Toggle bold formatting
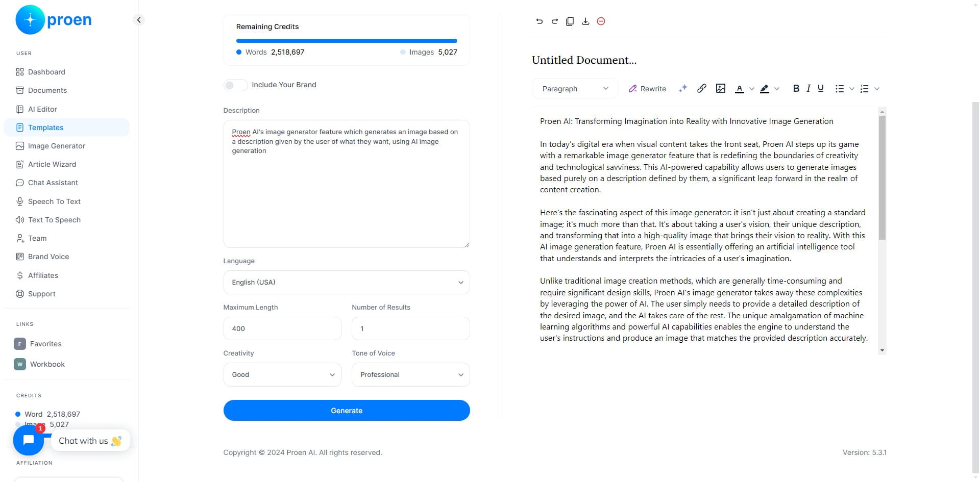 click(x=796, y=88)
